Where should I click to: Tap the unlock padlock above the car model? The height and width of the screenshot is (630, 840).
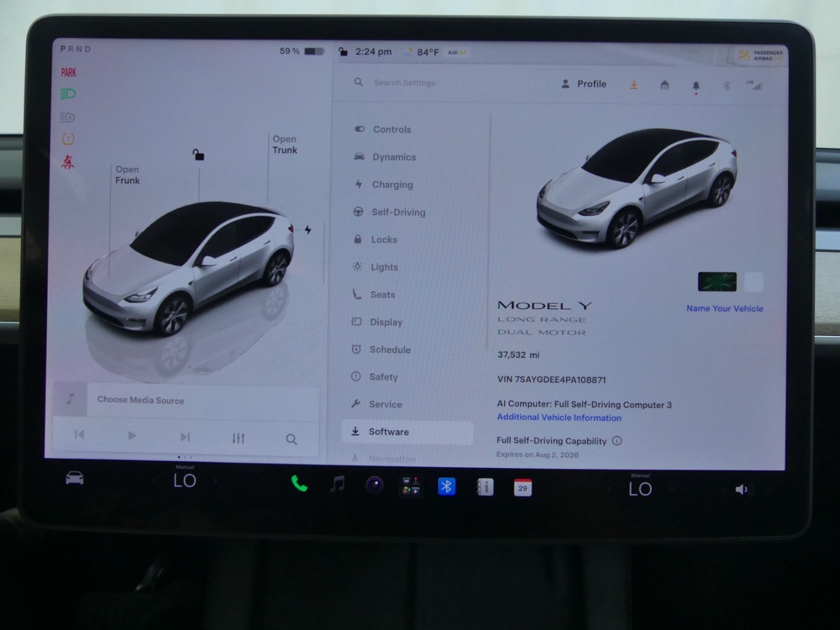[x=198, y=155]
